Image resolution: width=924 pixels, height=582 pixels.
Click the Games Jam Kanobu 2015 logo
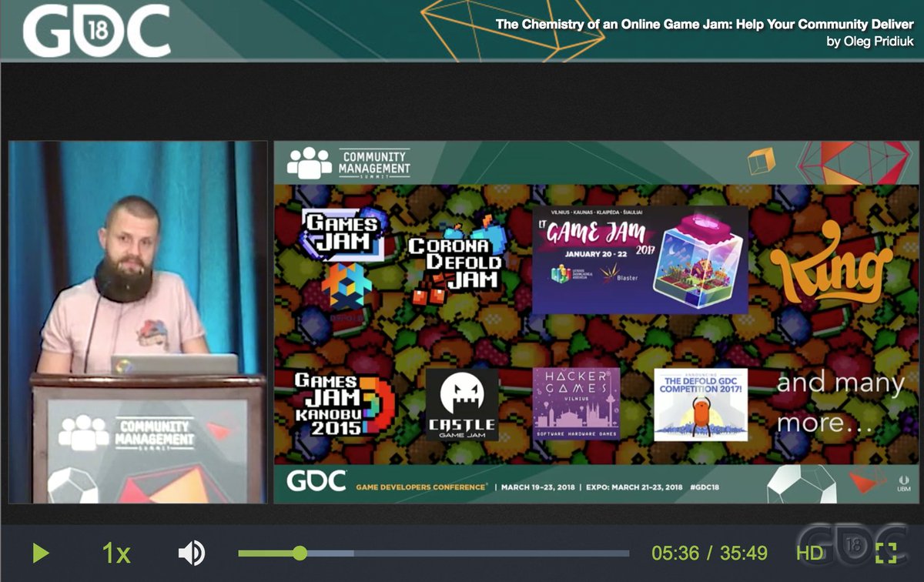click(x=343, y=403)
